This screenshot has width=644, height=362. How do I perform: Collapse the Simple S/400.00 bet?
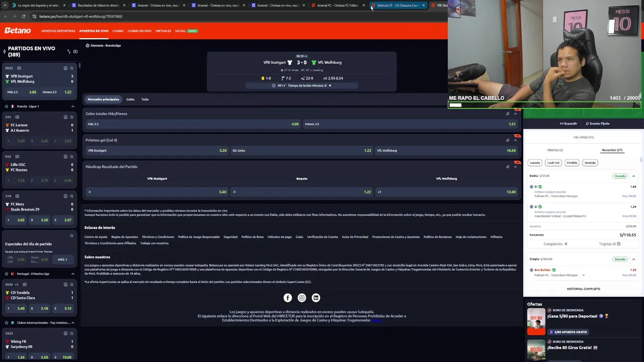633,259
